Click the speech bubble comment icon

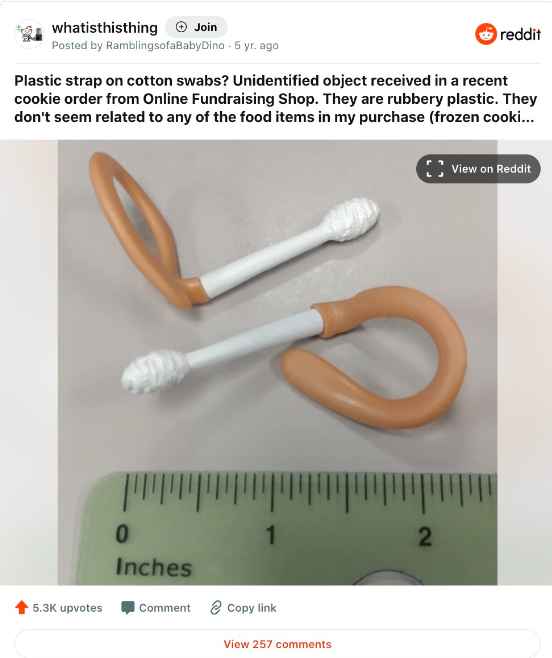click(x=128, y=608)
